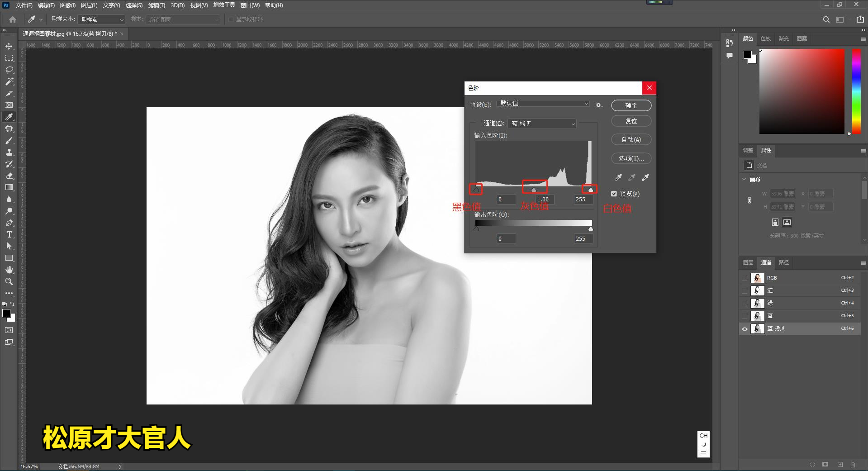Hide the 蓝 拷贝 channel
The height and width of the screenshot is (471, 868).
(745, 329)
